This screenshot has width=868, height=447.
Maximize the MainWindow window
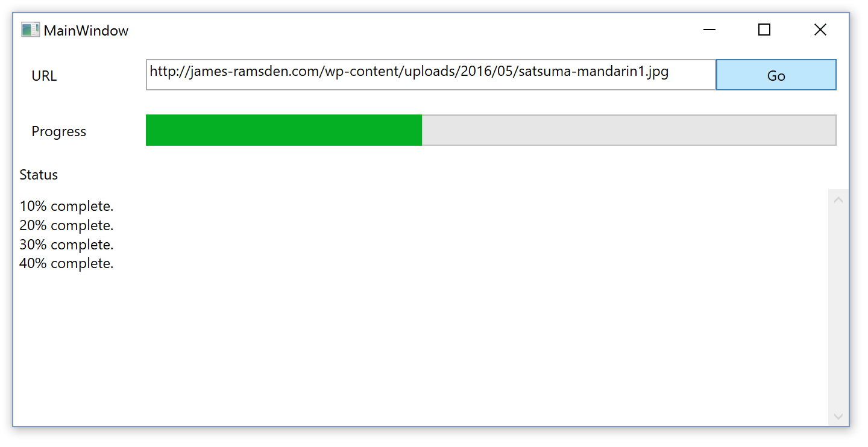tap(764, 30)
